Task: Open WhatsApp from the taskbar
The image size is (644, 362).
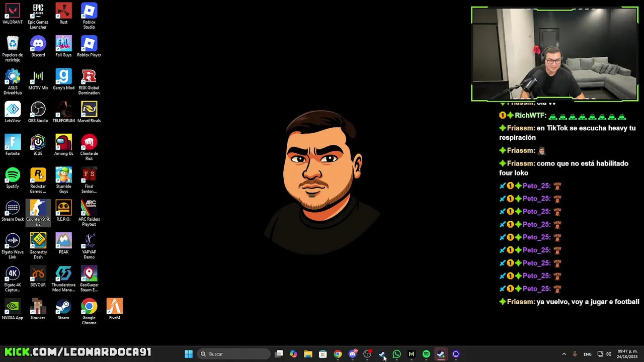Action: [x=397, y=354]
